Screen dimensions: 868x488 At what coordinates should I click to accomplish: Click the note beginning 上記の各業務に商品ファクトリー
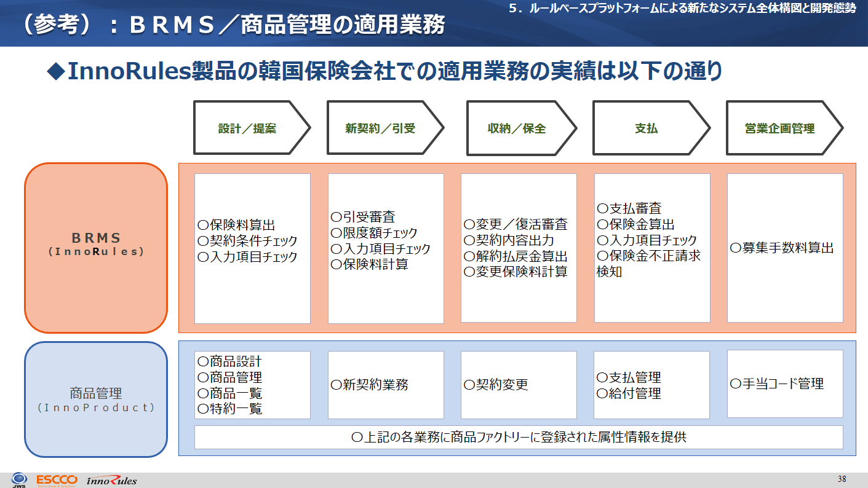(x=519, y=438)
